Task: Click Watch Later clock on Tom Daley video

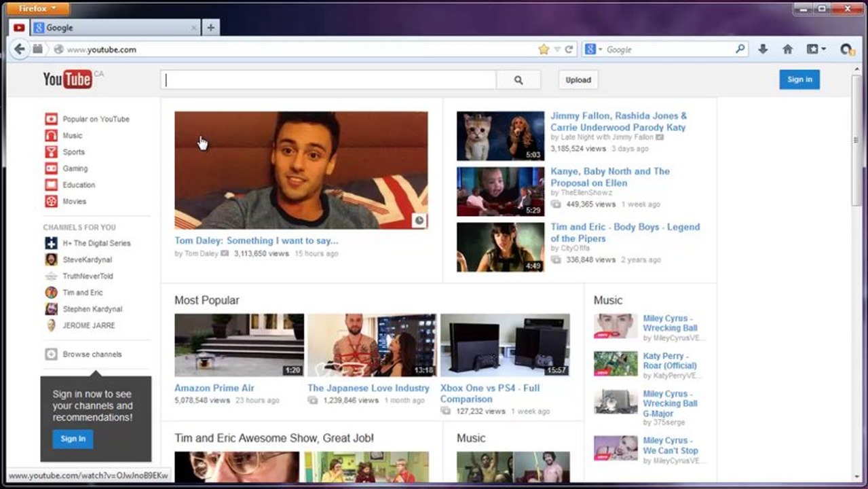Action: [419, 220]
